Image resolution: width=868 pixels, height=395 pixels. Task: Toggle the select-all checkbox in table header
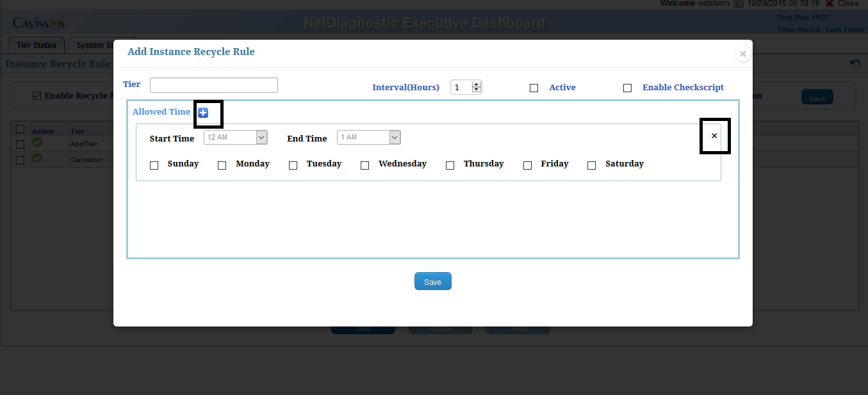(x=20, y=129)
